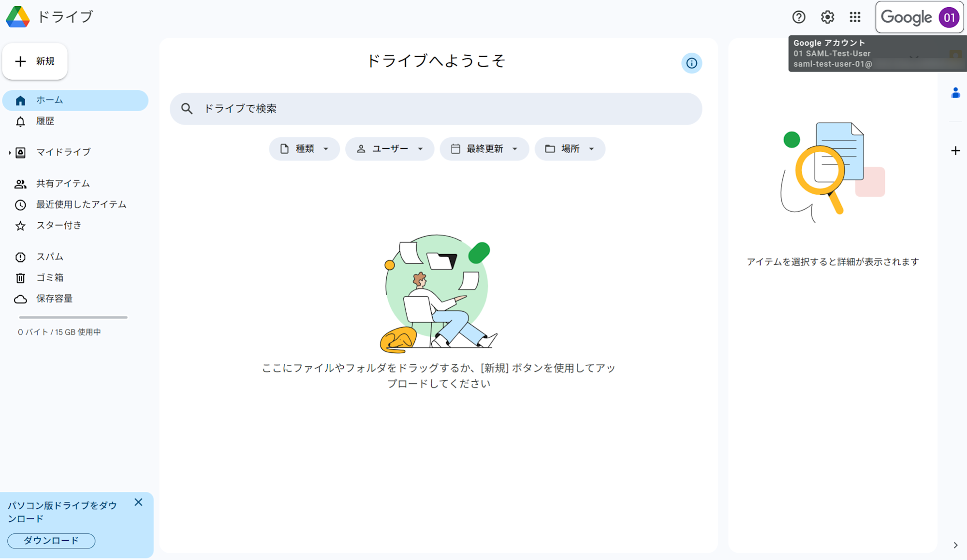Open the Settings gear icon
Screen dimensions: 967x560
tap(827, 17)
